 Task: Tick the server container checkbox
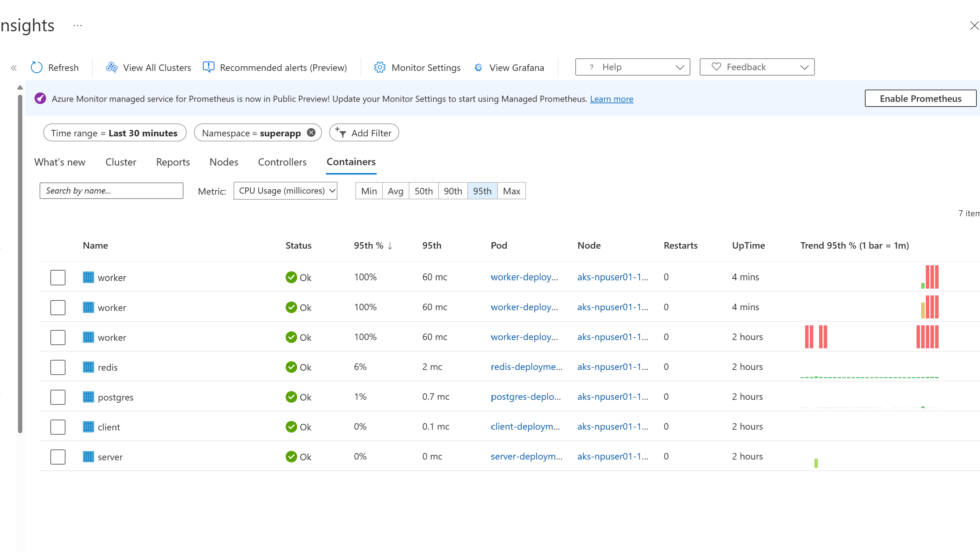(58, 457)
